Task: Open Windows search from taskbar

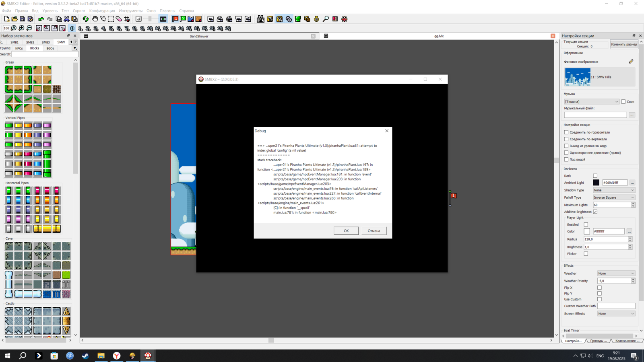Action: point(23,356)
